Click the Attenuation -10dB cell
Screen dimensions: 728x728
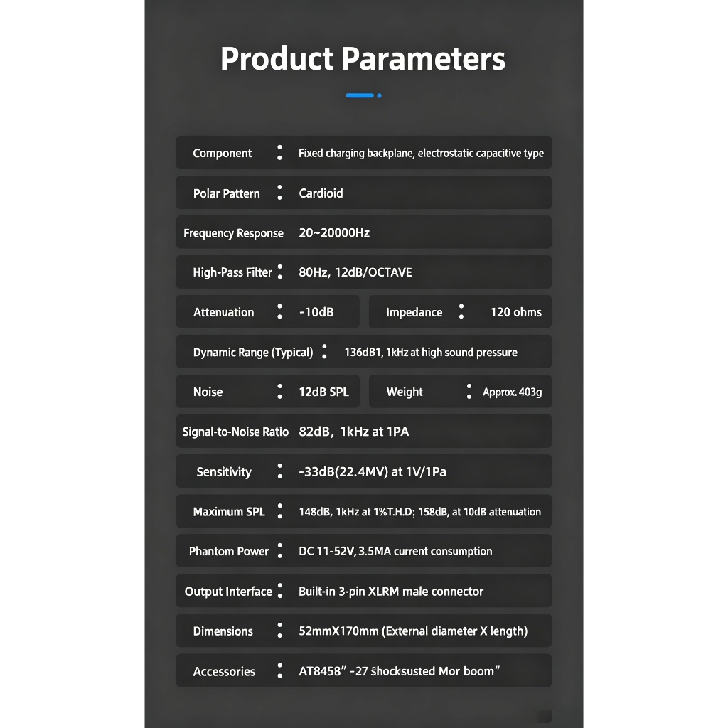tap(267, 311)
